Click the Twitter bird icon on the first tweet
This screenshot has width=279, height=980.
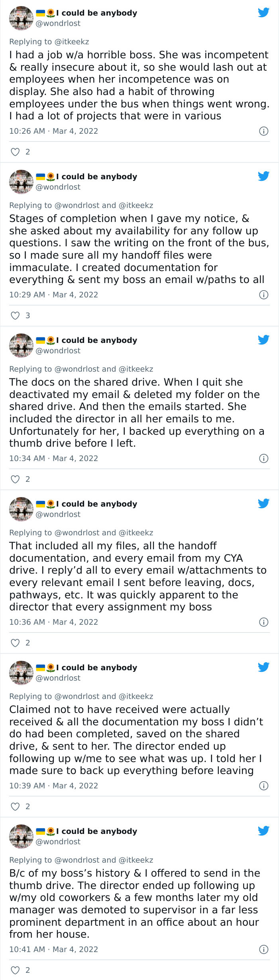pos(264,12)
